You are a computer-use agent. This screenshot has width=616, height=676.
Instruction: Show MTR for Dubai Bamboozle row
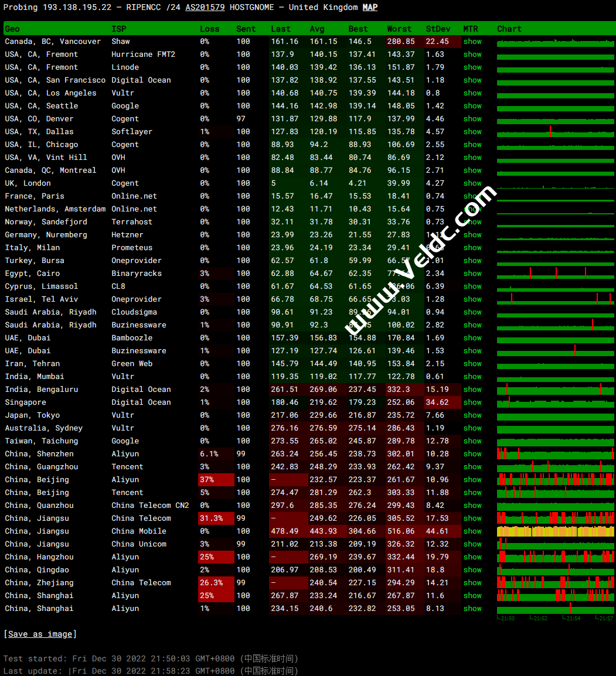pyautogui.click(x=472, y=338)
